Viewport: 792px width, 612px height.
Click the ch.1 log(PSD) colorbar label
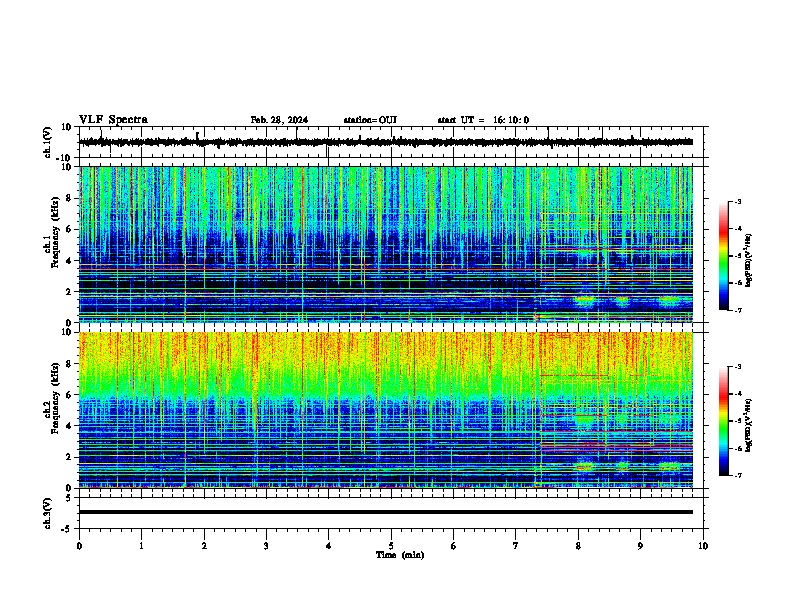point(749,261)
